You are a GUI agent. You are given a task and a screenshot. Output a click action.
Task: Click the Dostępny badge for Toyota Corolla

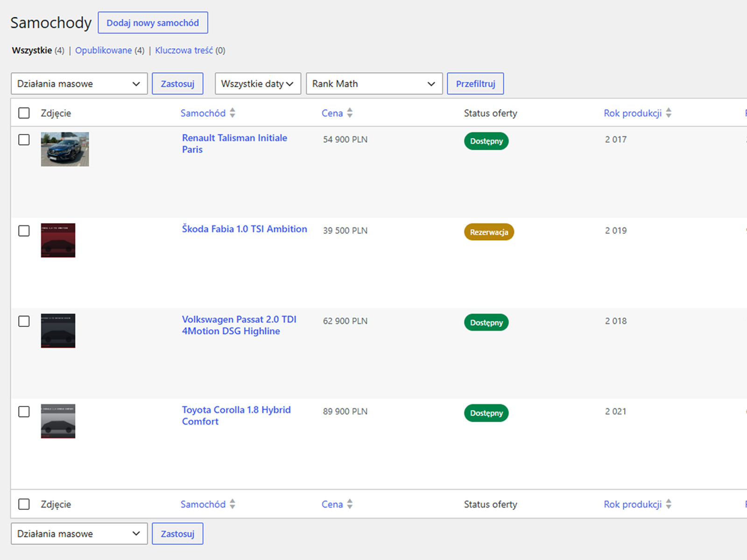(486, 413)
